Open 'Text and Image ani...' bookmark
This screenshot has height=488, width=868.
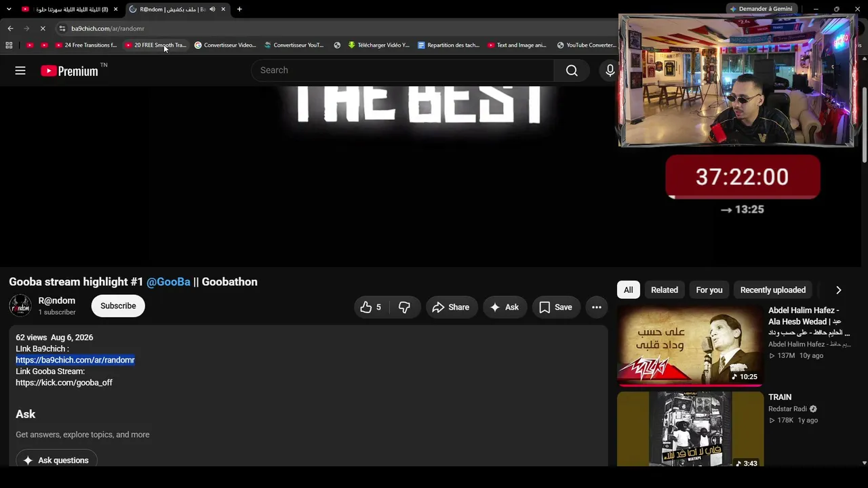[518, 45]
